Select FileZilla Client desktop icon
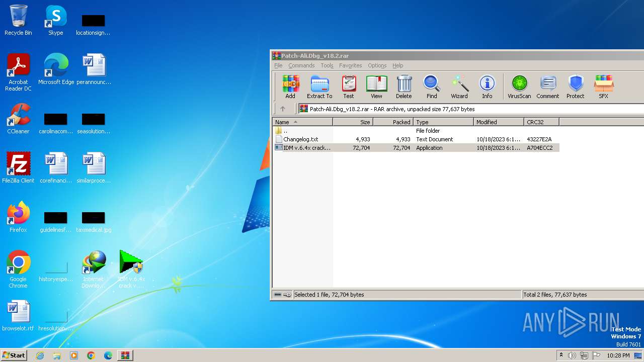The image size is (644, 362). pyautogui.click(x=18, y=168)
